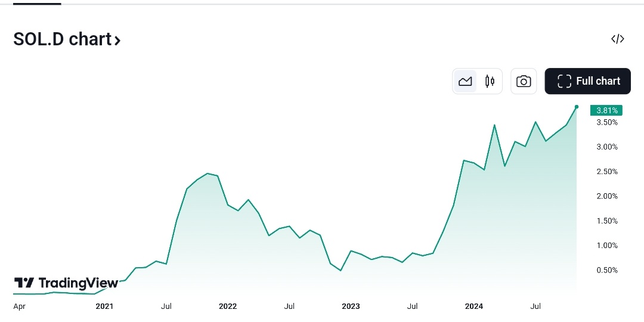
Task: Open the embed code icon
Action: tap(617, 39)
